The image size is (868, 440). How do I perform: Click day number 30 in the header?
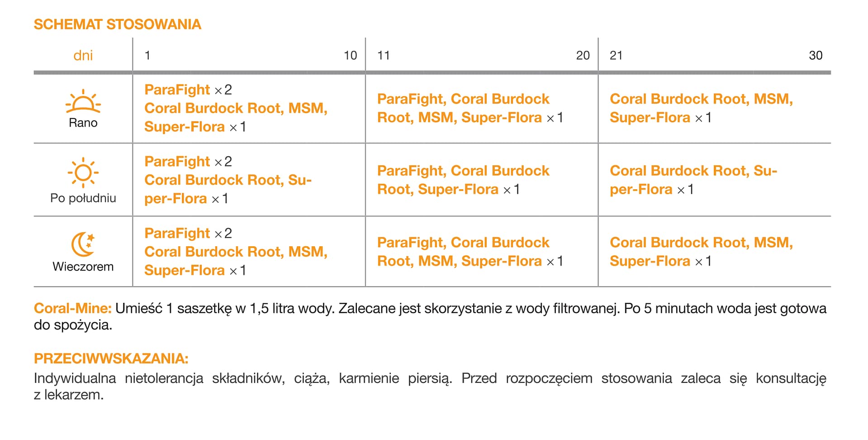[815, 56]
